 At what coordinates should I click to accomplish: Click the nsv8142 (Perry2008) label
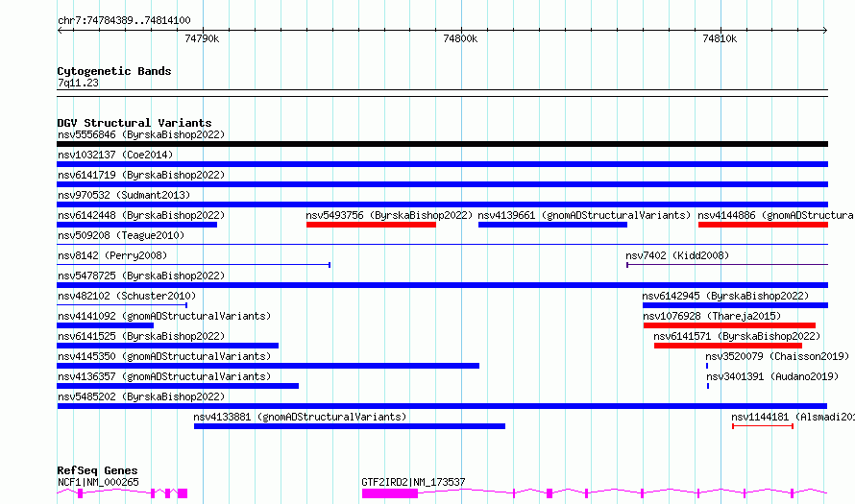point(112,255)
